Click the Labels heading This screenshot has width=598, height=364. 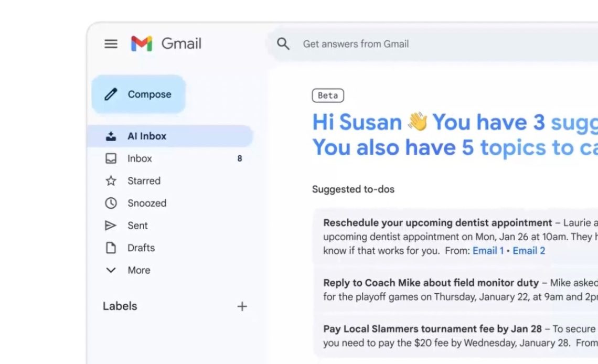(120, 306)
